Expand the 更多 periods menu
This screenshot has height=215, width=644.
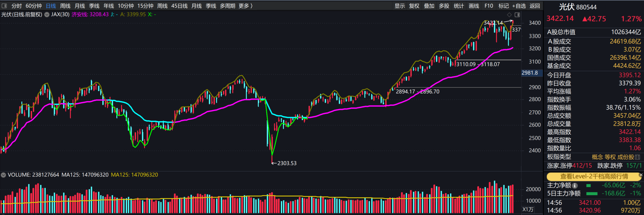pos(246,6)
